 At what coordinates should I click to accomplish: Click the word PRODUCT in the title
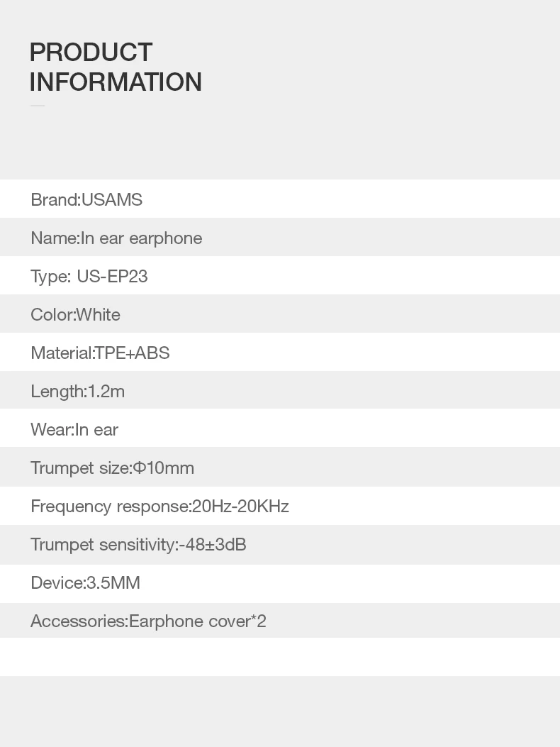pyautogui.click(x=91, y=52)
